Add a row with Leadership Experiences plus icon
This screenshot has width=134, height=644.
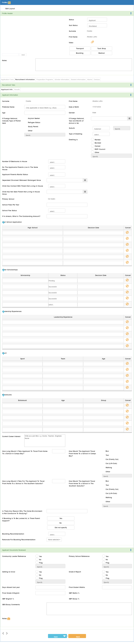3,311
